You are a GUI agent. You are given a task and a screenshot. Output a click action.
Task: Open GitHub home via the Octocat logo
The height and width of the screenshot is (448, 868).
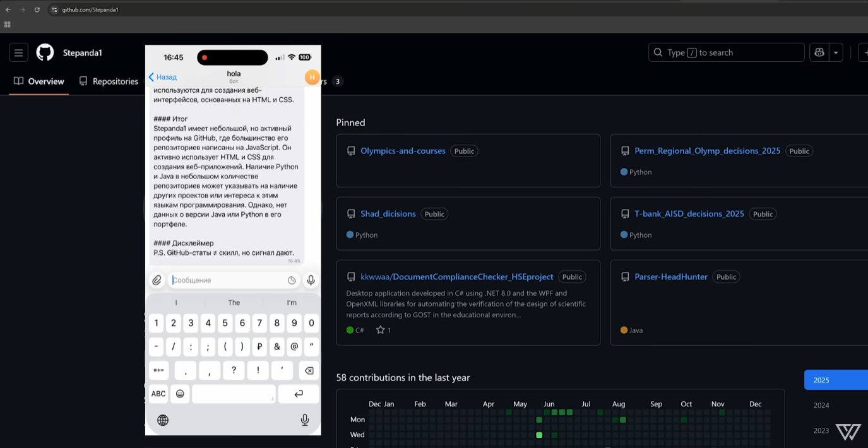(44, 52)
